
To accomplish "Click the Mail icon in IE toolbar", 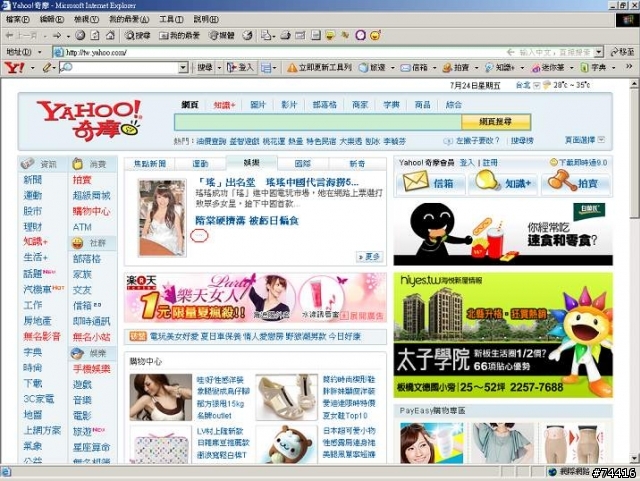I will point(268,36).
